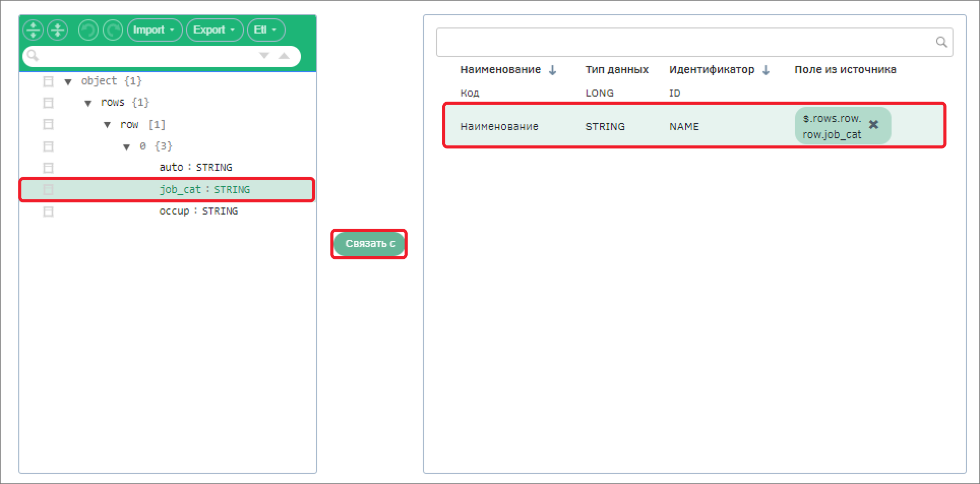
Task: Click the expand all fields icon
Action: pyautogui.click(x=33, y=30)
